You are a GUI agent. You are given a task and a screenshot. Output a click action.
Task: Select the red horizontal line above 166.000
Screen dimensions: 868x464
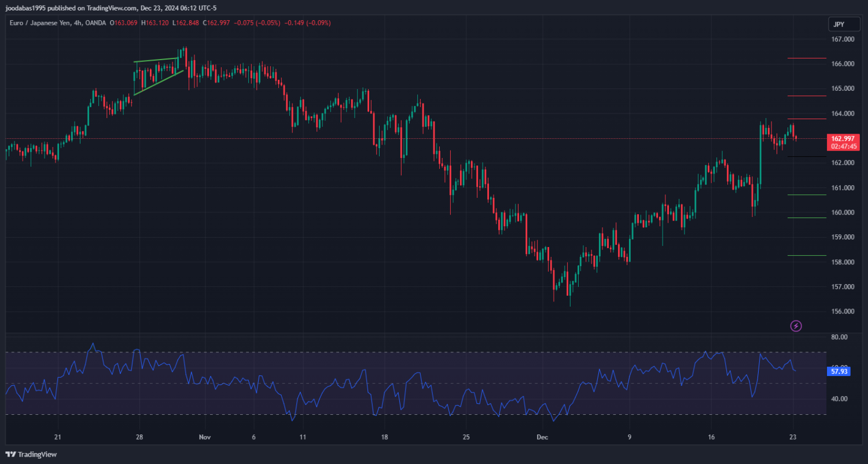tap(807, 58)
